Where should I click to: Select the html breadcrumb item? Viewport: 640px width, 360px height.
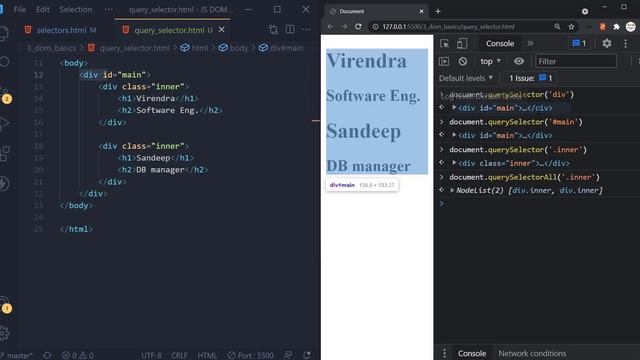(195, 48)
